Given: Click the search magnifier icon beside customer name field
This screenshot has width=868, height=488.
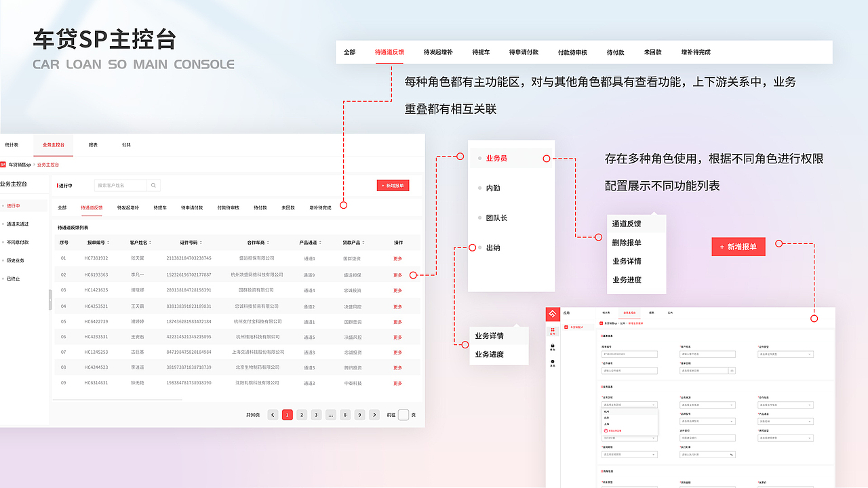Looking at the screenshot, I should [155, 185].
